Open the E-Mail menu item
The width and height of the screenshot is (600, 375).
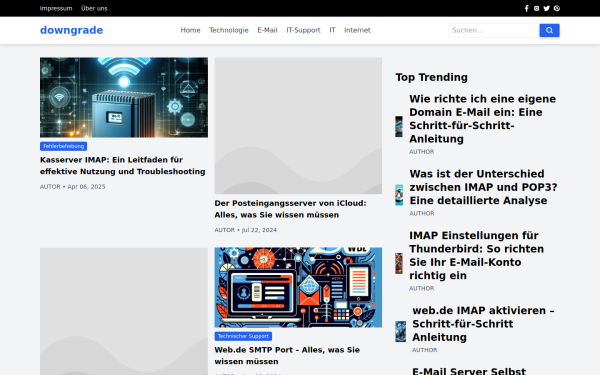[x=267, y=30]
